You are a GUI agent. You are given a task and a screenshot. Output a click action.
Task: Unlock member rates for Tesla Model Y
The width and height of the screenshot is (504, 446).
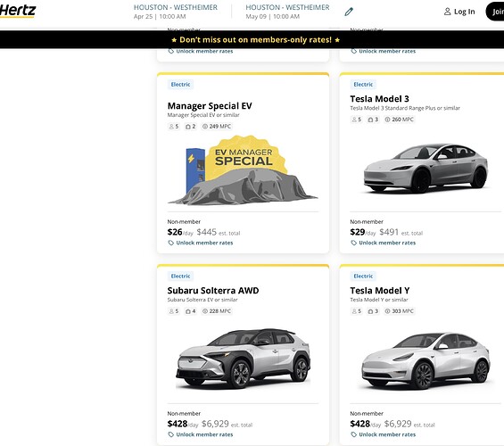tap(387, 434)
